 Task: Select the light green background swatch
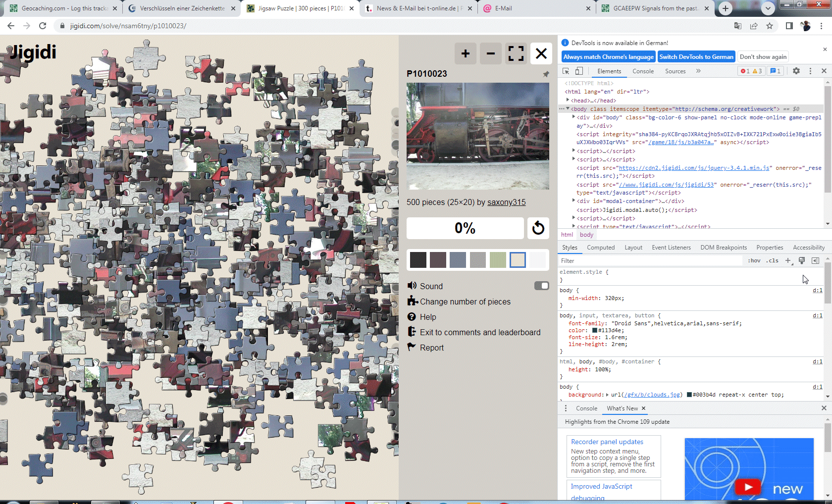coord(498,259)
